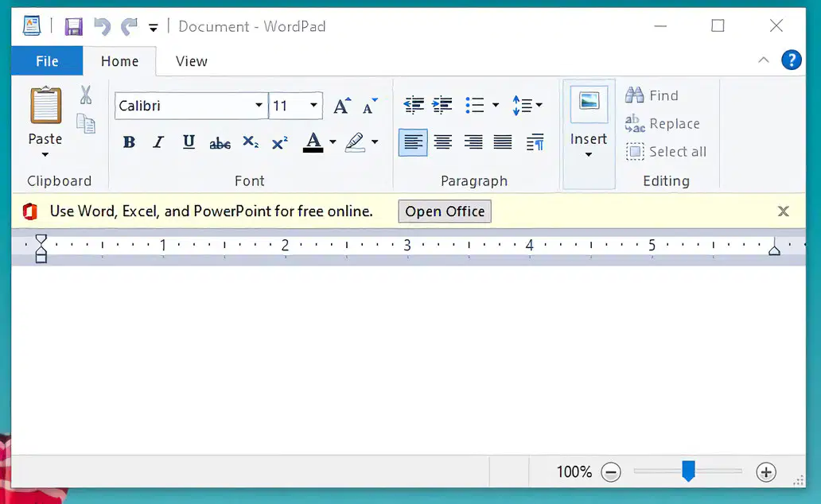Image resolution: width=821 pixels, height=504 pixels.
Task: Click the WordPad application icon in title bar
Action: [32, 25]
